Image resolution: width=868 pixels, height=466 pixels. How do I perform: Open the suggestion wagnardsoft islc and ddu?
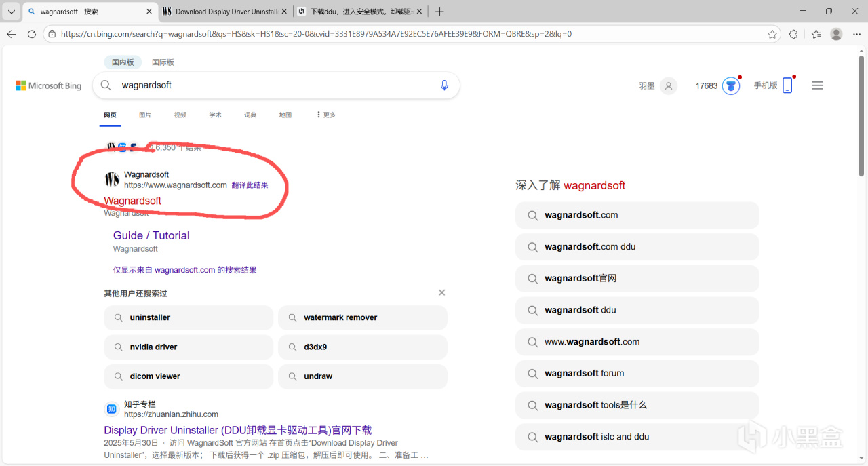(x=637, y=437)
